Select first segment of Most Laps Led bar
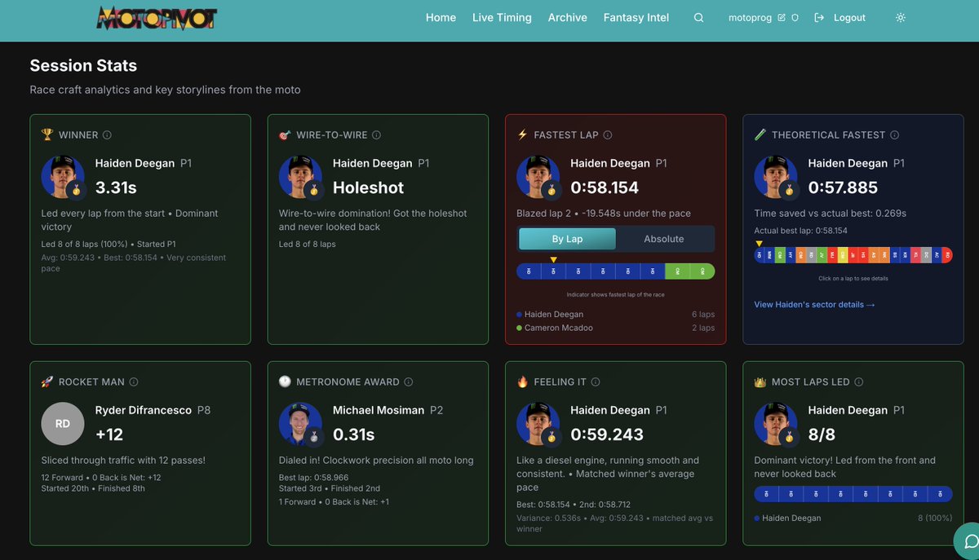 tap(766, 494)
